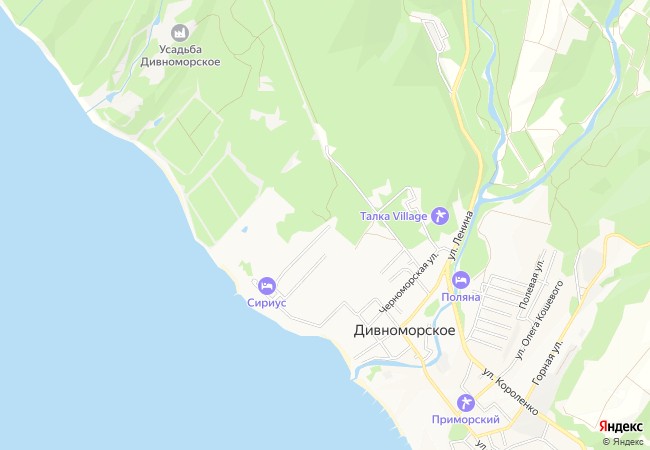Select the ул. Короленко street label
650x450 pixels.
coord(510,392)
